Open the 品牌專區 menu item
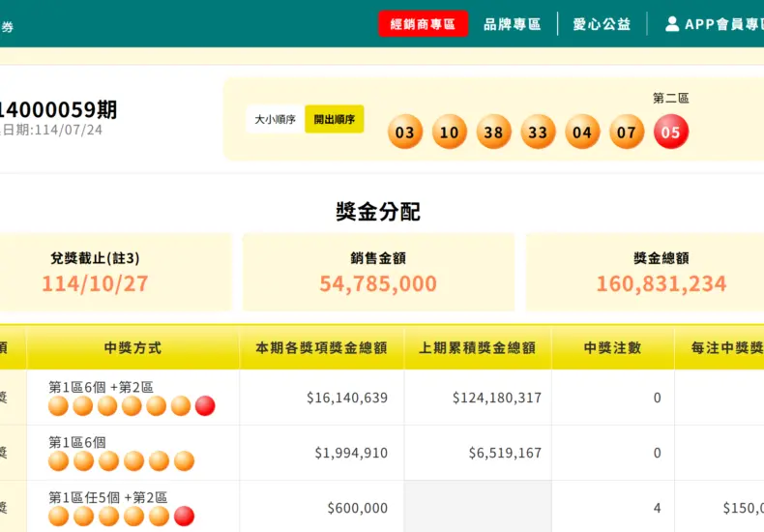 [x=513, y=24]
